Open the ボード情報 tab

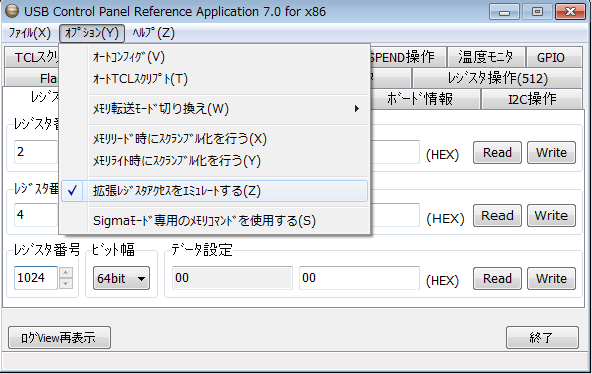click(x=425, y=99)
